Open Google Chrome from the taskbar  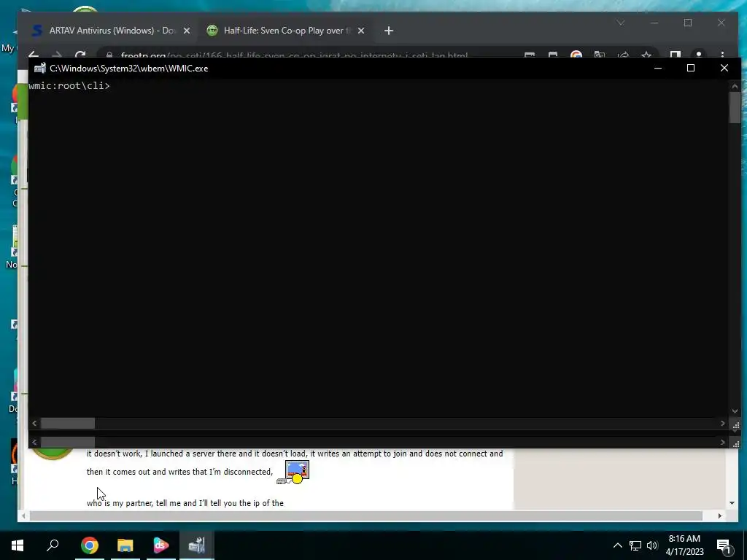89,545
